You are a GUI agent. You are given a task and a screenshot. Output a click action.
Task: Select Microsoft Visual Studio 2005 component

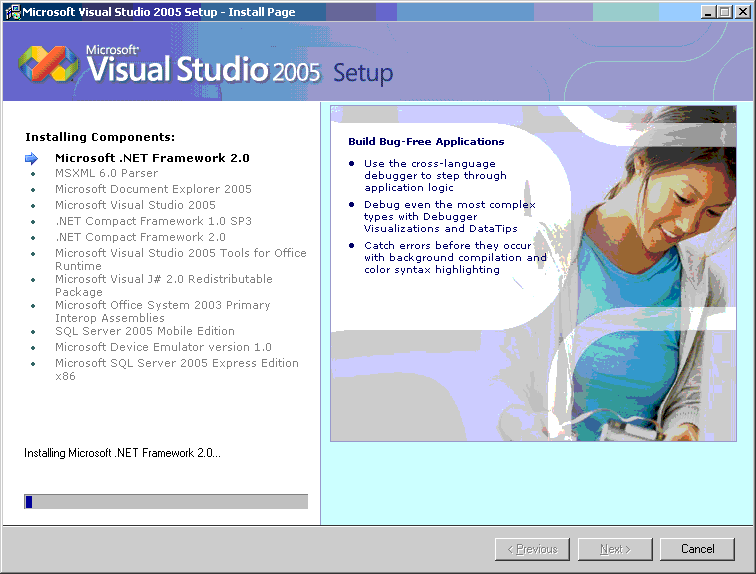point(135,205)
